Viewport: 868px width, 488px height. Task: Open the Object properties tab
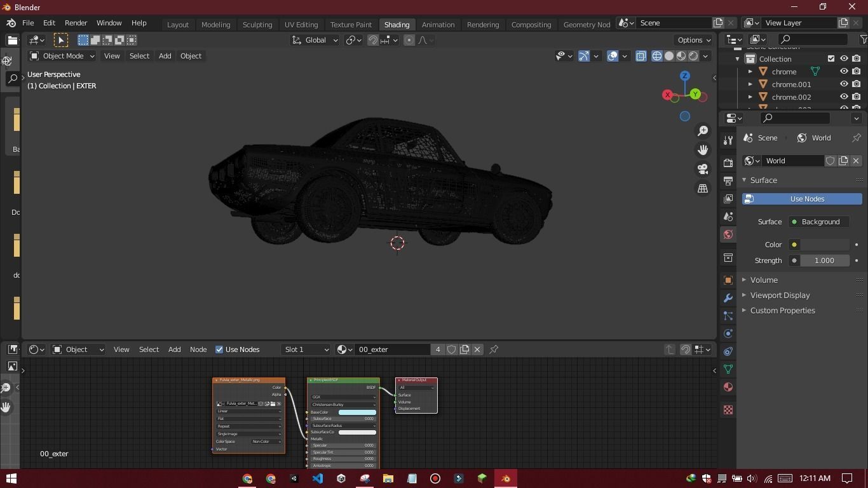click(728, 280)
